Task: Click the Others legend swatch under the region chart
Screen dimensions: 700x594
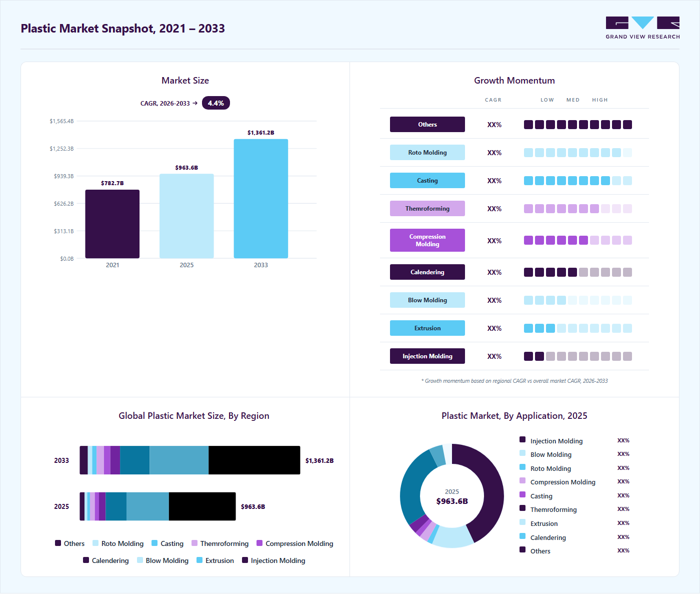Action: coord(58,543)
